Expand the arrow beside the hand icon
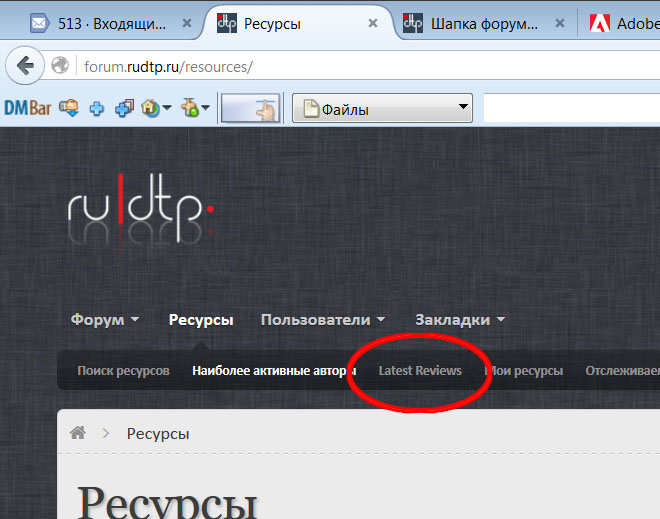Image resolution: width=660 pixels, height=519 pixels. click(x=205, y=108)
